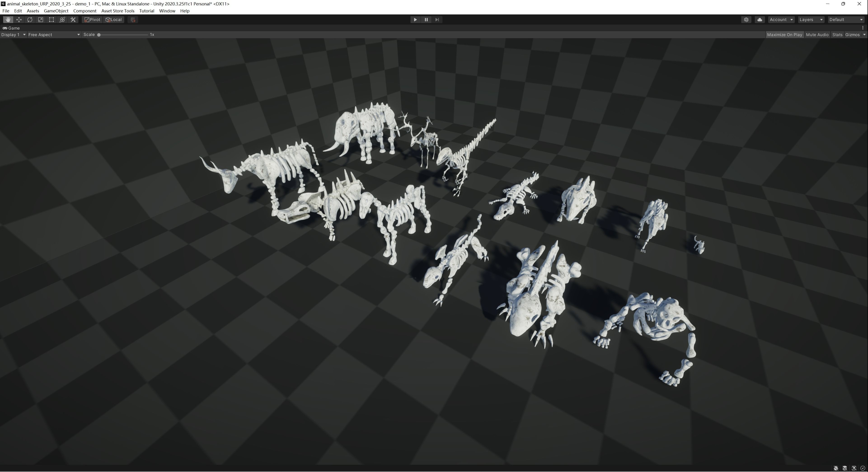This screenshot has height=472, width=868.
Task: Open Plastic SCM collaborate icon
Action: click(746, 20)
